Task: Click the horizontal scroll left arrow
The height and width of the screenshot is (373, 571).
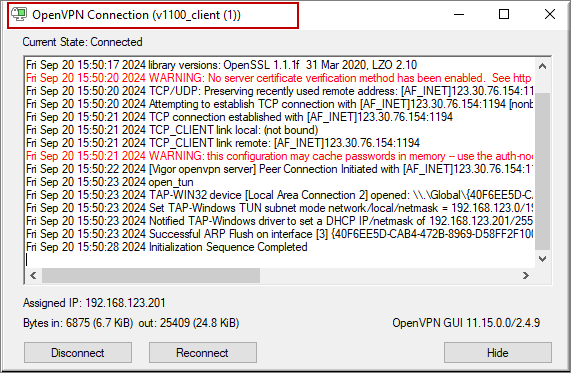Action: [x=33, y=275]
